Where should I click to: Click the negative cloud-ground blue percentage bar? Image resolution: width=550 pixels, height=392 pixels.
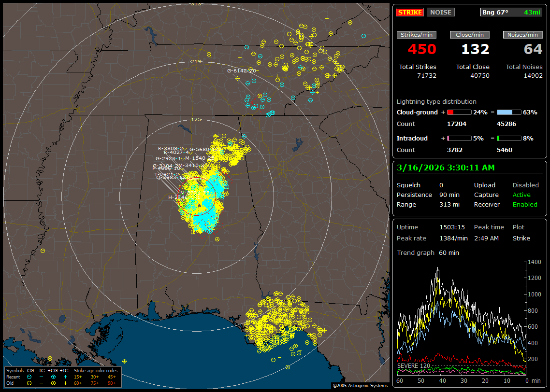tap(509, 112)
